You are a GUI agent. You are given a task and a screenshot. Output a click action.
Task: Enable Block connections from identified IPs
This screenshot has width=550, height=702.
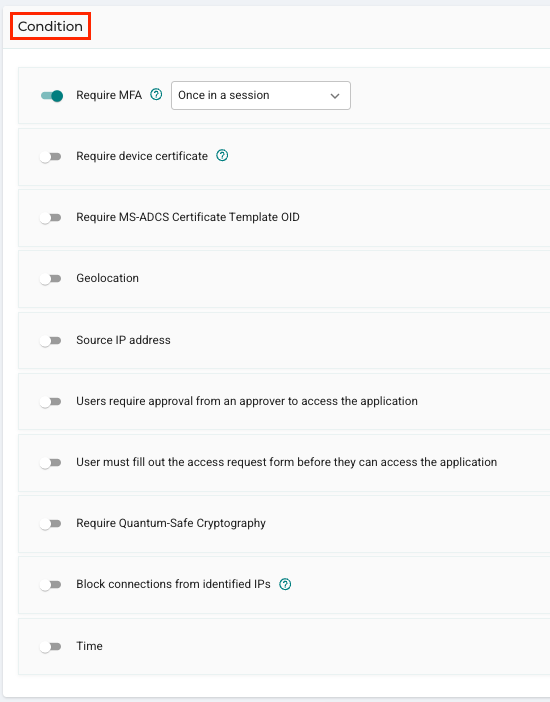point(50,585)
